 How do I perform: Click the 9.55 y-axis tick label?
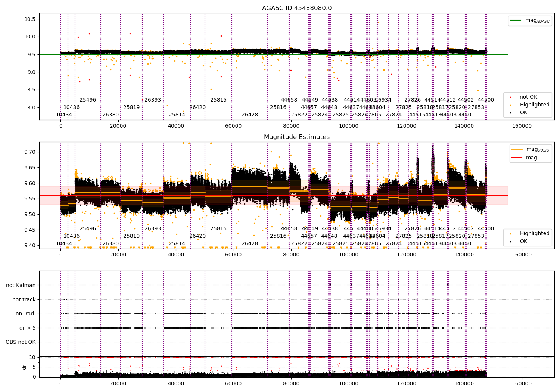tap(30, 199)
